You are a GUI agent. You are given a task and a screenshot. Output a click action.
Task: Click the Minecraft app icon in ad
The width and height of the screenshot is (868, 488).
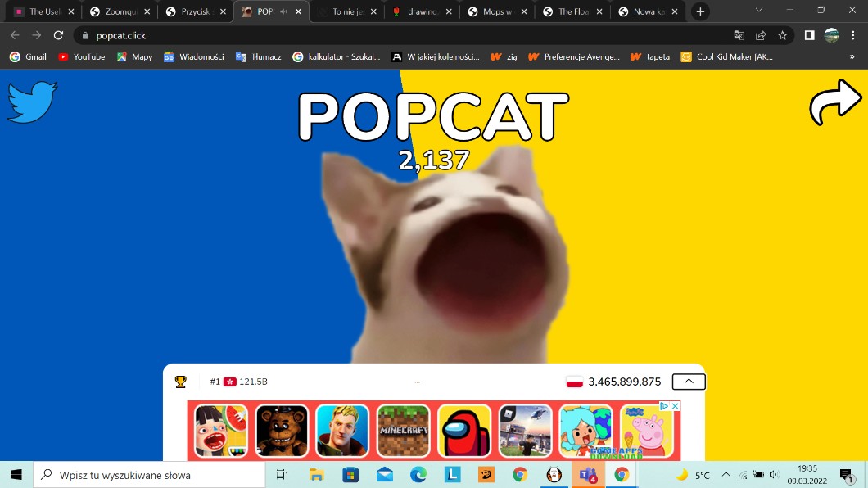(x=403, y=431)
